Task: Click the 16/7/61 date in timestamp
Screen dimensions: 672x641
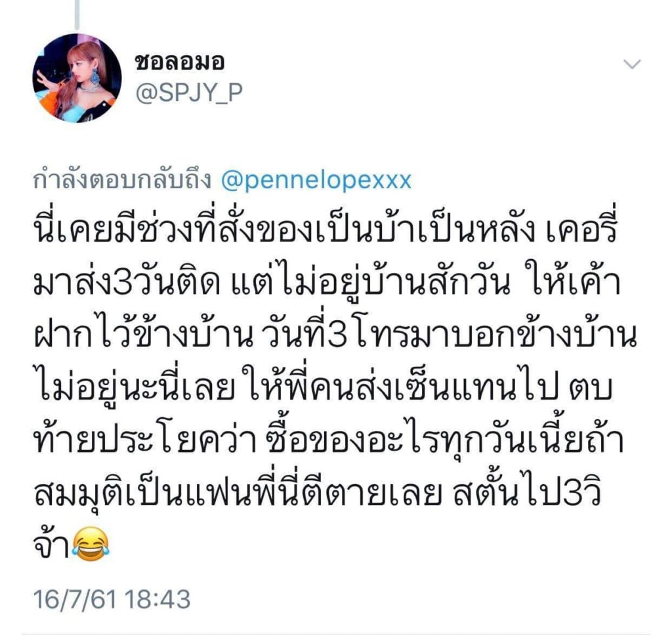Action: (x=75, y=598)
